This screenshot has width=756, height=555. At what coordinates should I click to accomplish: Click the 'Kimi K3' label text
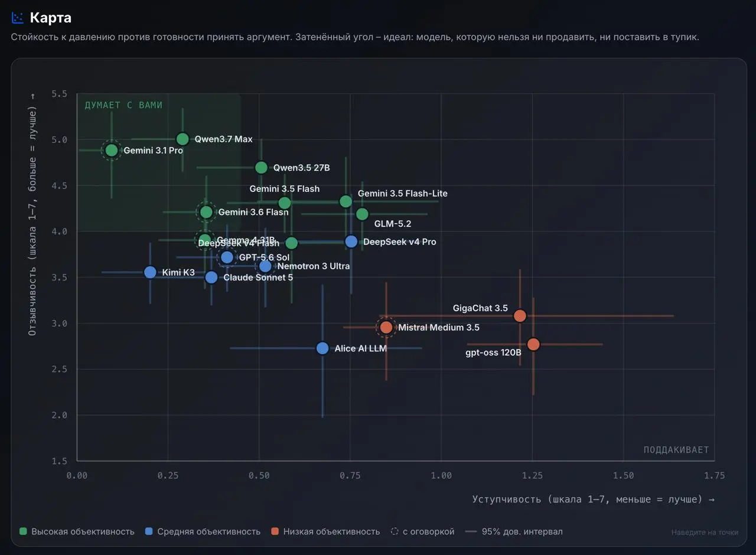(178, 272)
